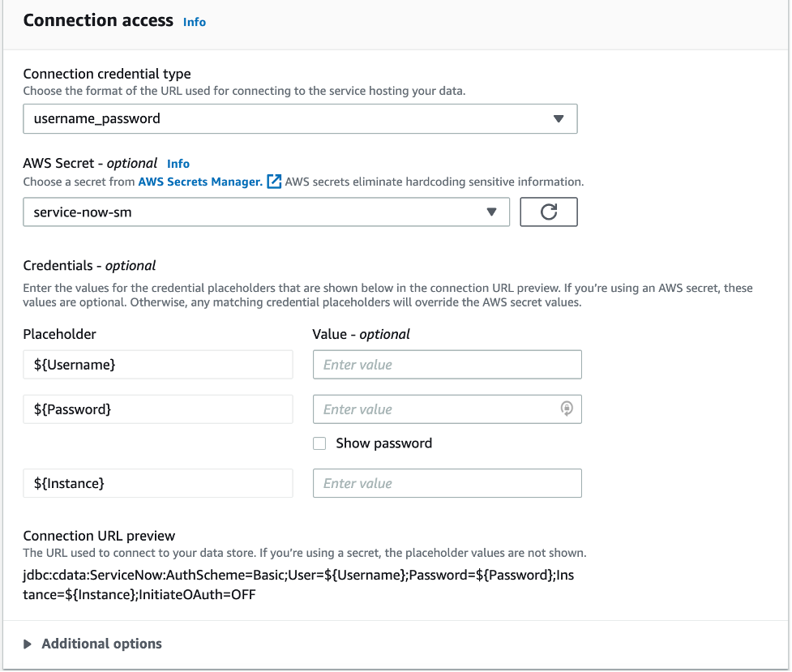Screen dimensions: 792x672
Task: Click the external link icon beside Secrets Manager
Action: coord(274,182)
